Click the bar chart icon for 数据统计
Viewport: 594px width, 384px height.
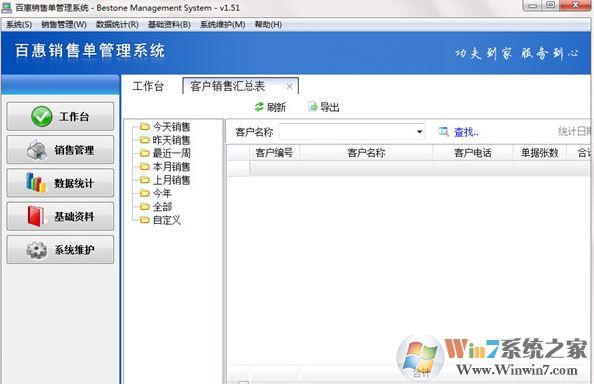[36, 183]
